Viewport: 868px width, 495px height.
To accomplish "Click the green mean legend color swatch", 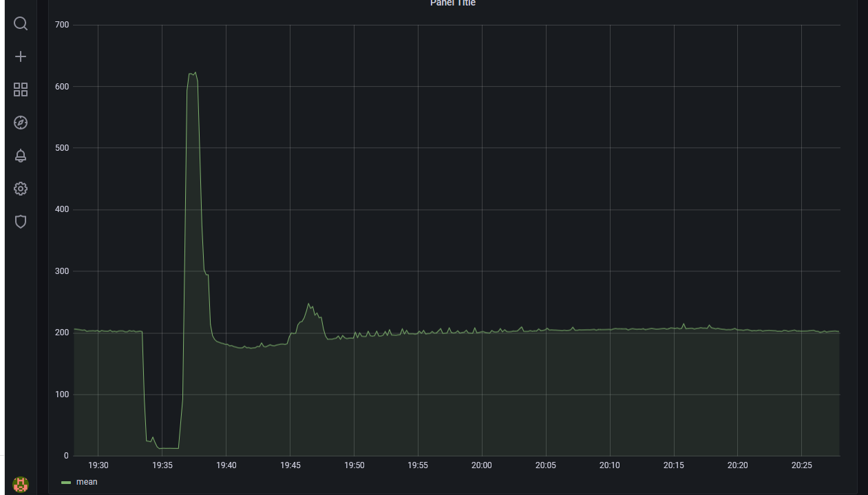I will tap(66, 483).
